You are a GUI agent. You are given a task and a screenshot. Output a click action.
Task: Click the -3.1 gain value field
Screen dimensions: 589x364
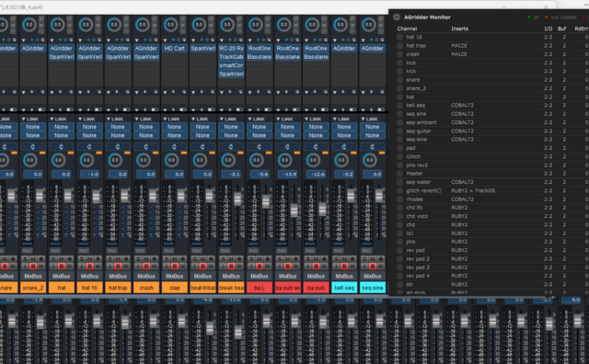[231, 174]
